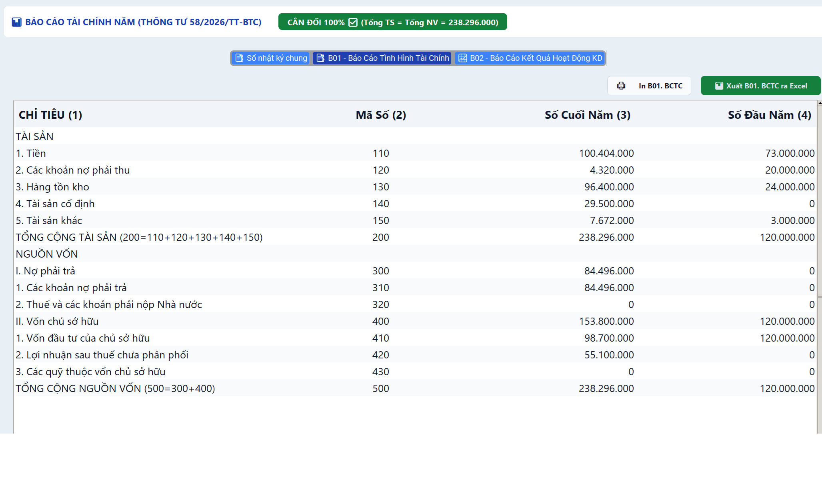This screenshot has width=822, height=504.
Task: Select the CHỈ TIÊU (1) column header
Action: (50, 115)
